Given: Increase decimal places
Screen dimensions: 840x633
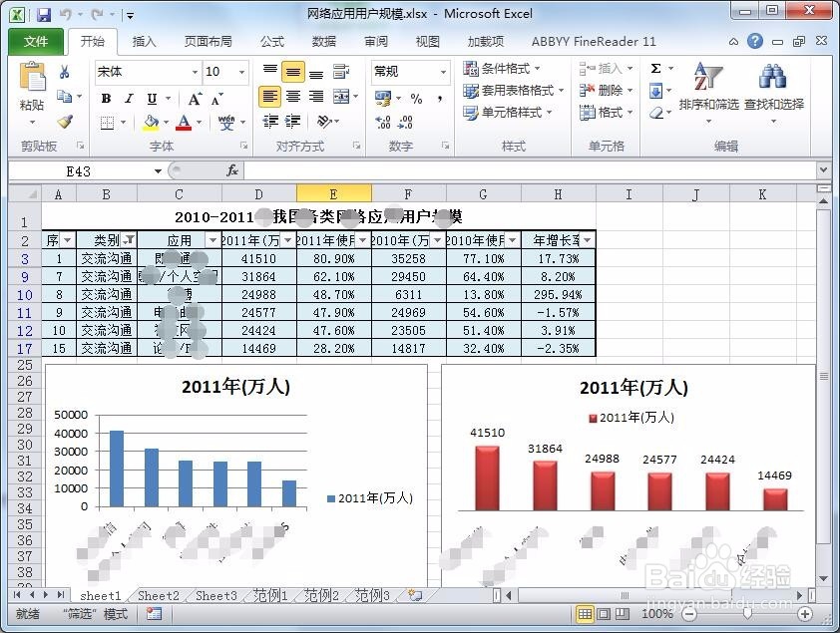Looking at the screenshot, I should (382, 123).
